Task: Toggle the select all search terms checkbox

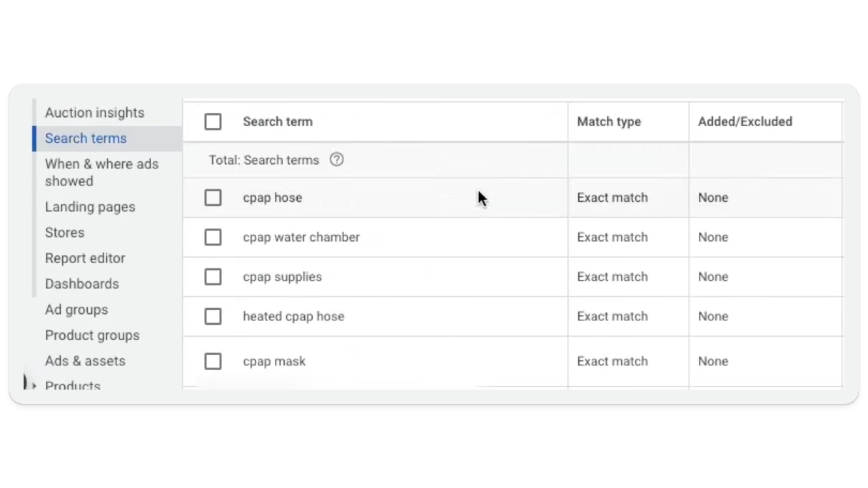Action: (213, 121)
